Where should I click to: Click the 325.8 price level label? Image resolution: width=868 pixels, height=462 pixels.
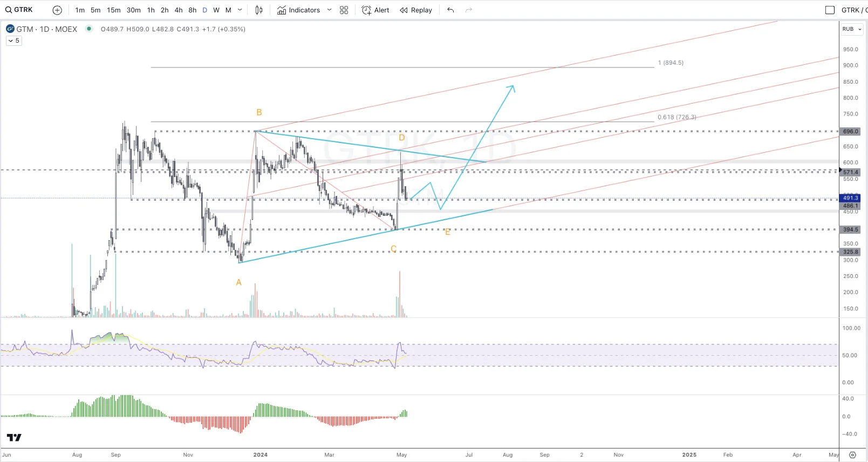pyautogui.click(x=850, y=252)
